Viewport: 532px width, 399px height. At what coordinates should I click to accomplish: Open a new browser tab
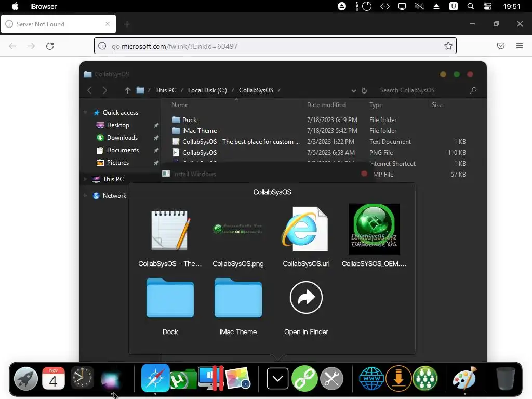pyautogui.click(x=127, y=24)
